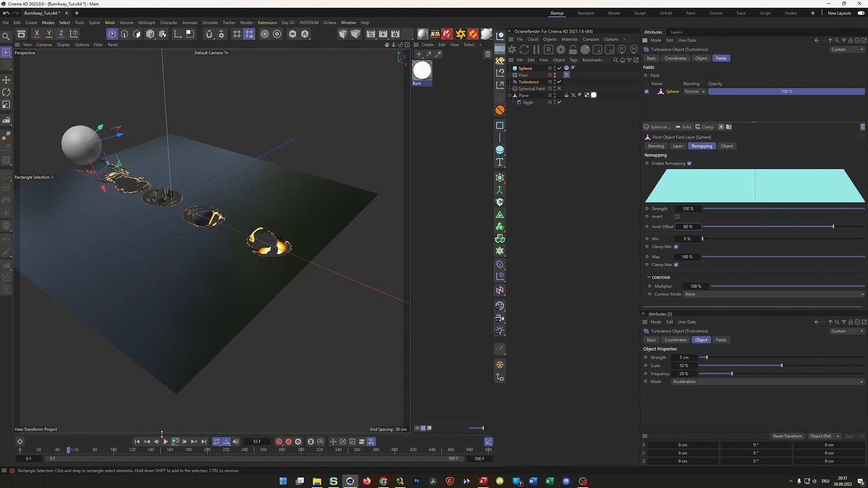Image resolution: width=868 pixels, height=488 pixels.
Task: Toggle the Invert checkbox
Action: 677,217
